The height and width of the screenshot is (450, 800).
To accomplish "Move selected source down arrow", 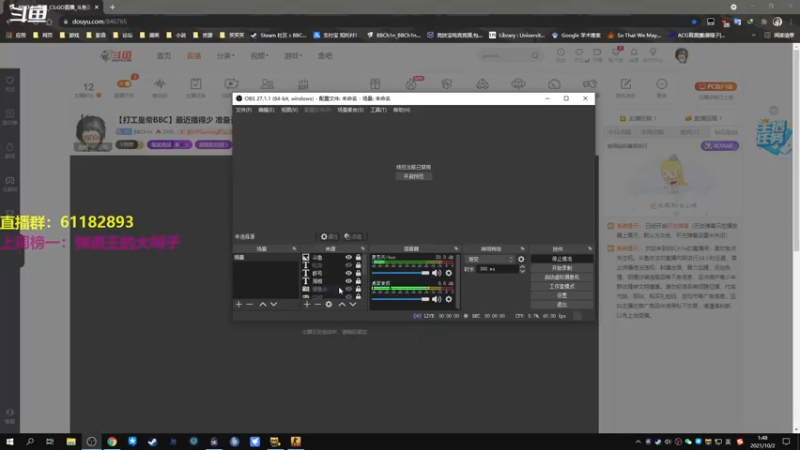I will pos(353,305).
